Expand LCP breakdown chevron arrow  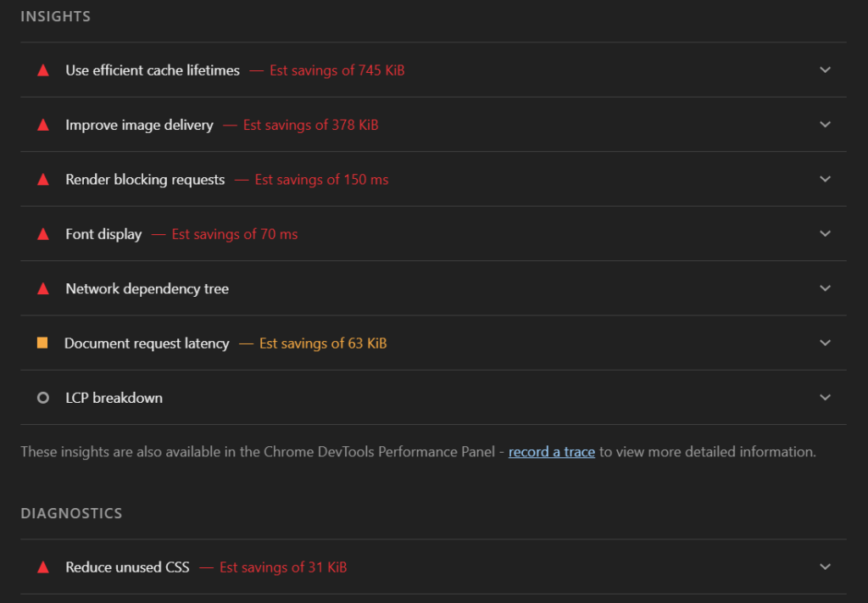[x=826, y=398]
